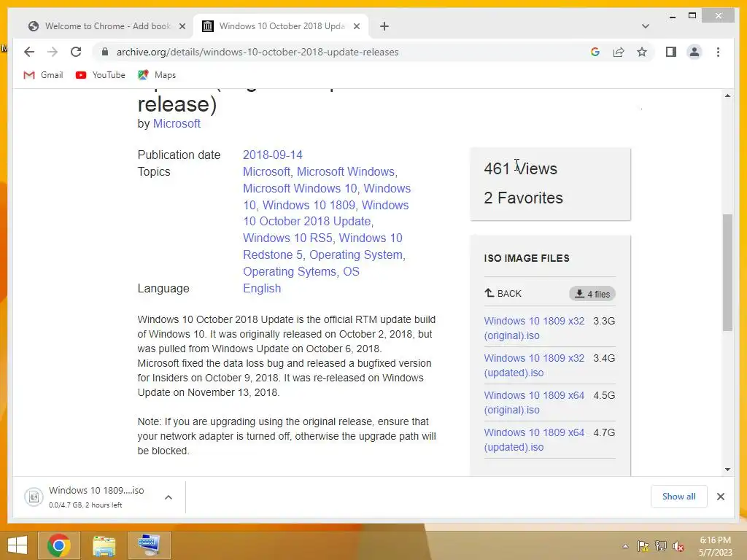Open YouTube bookmark
Screen dimensions: 747x560
tap(101, 75)
